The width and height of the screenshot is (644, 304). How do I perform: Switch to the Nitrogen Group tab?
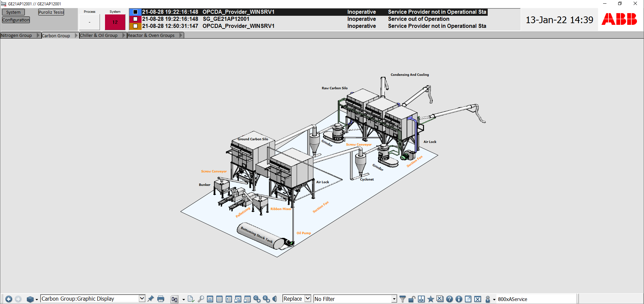pyautogui.click(x=17, y=36)
